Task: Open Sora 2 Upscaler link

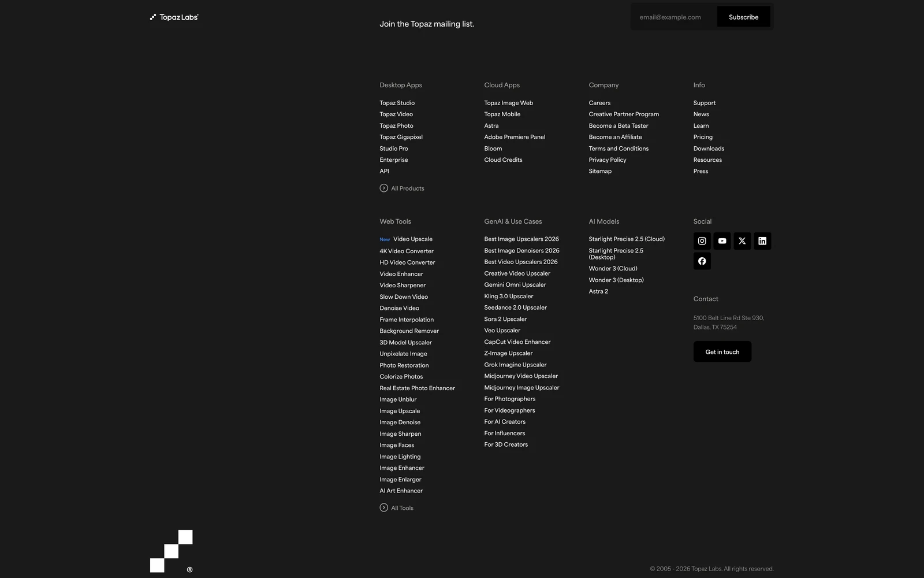Action: 505,319
